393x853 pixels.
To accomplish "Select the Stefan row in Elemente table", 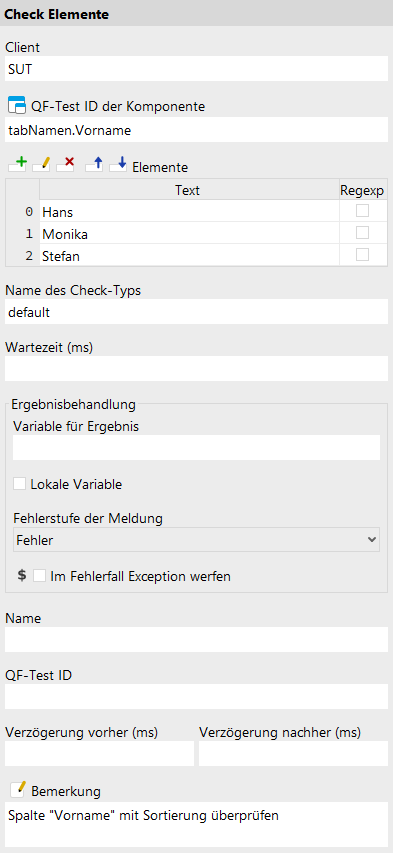I will pos(196,256).
